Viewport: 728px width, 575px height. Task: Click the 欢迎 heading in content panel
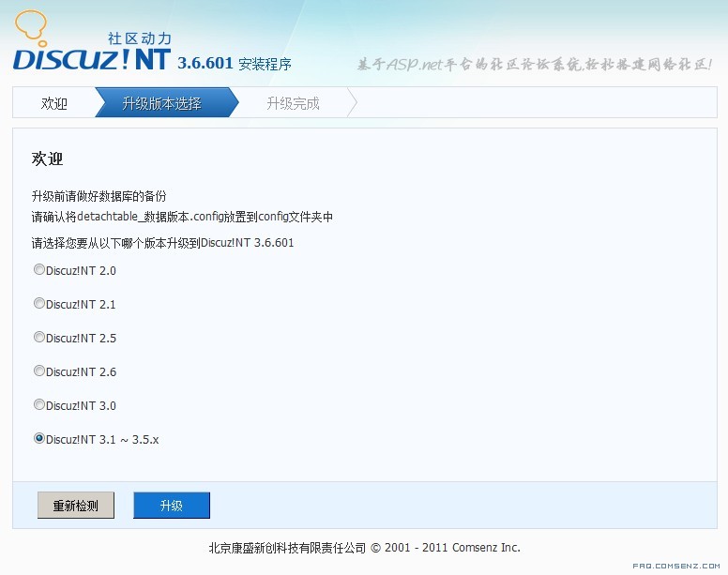coord(48,159)
